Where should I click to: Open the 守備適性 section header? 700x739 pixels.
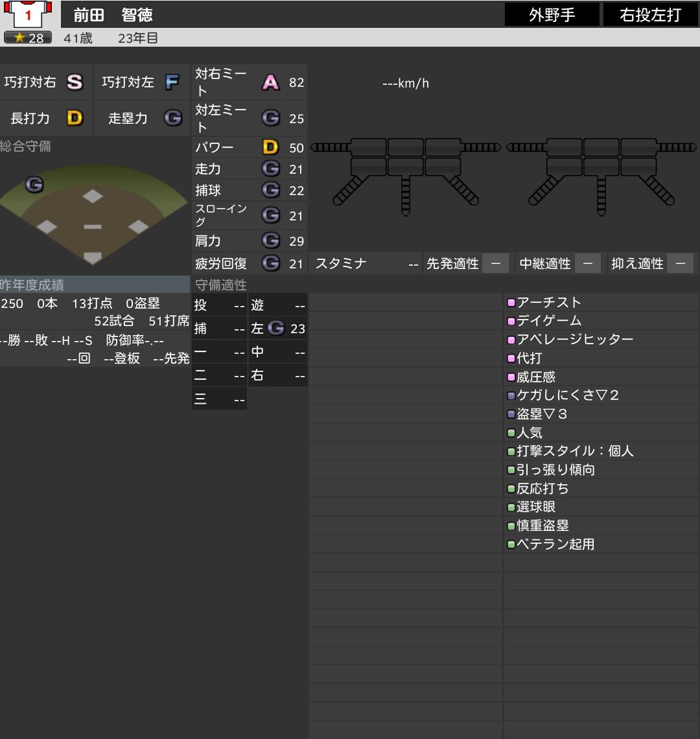221,285
